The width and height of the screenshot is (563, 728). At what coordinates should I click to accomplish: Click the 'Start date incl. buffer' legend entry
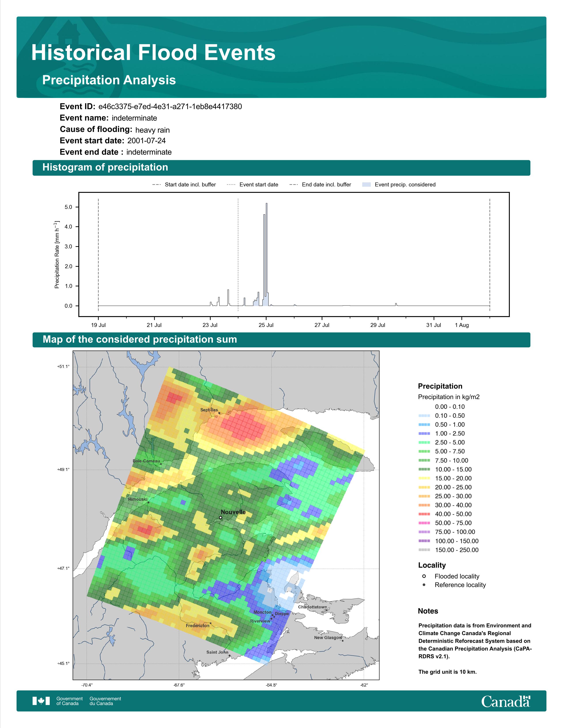click(184, 185)
